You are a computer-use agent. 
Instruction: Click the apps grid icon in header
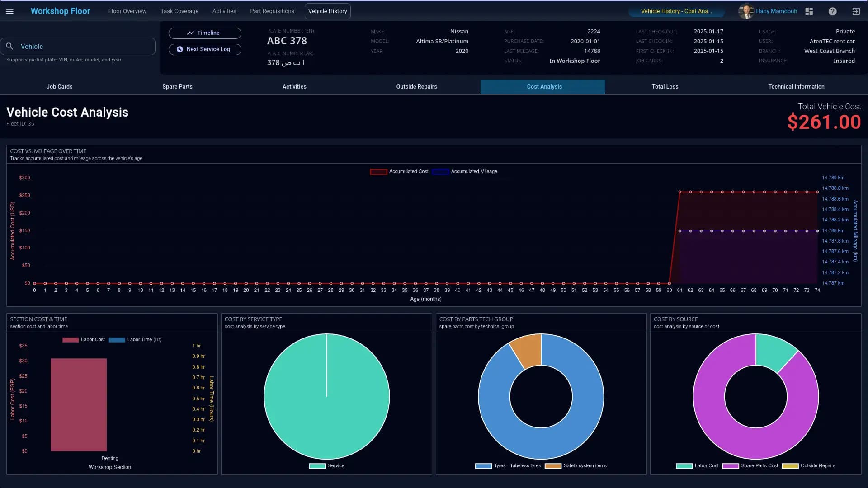pos(809,11)
